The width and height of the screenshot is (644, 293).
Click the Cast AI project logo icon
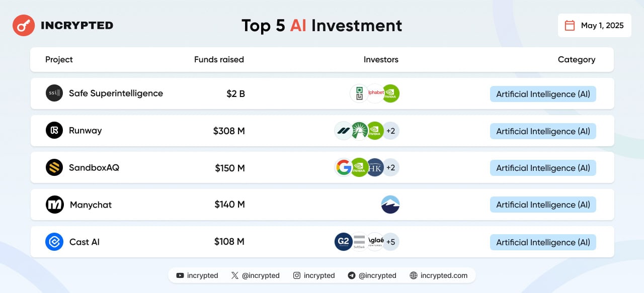pos(54,242)
